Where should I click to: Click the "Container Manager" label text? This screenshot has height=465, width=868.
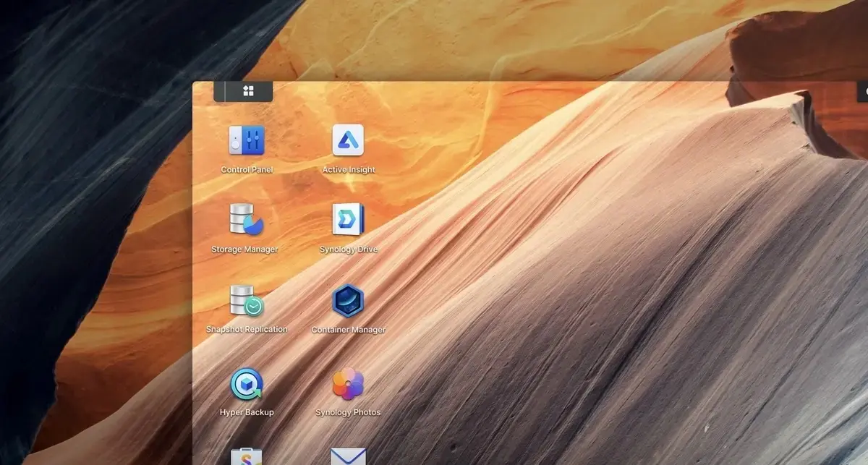(x=348, y=330)
